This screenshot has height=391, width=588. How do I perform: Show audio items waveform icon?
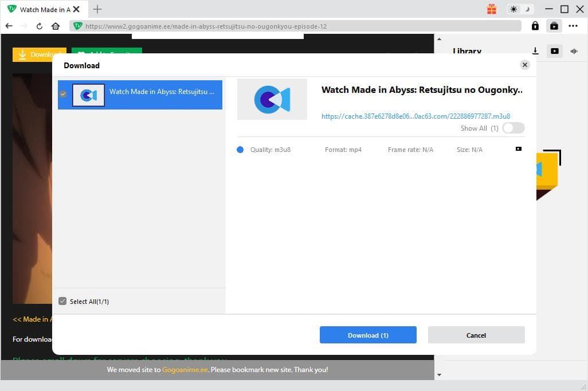[x=573, y=51]
